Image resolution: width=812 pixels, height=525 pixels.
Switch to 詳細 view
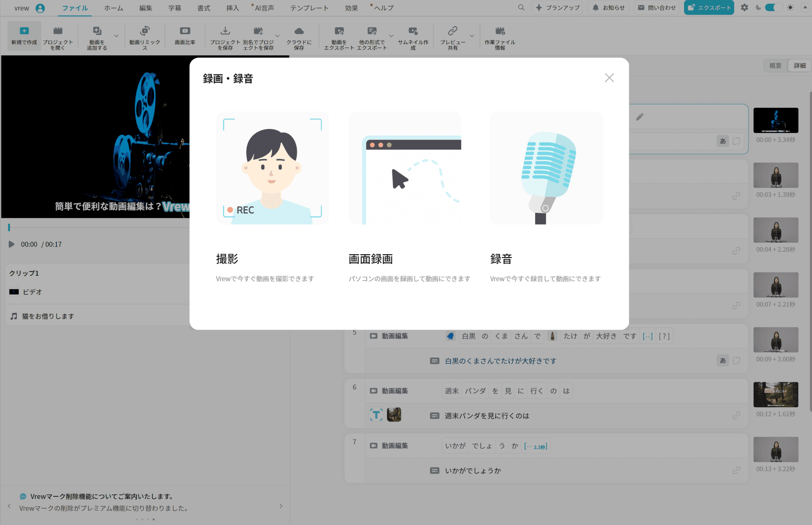799,66
